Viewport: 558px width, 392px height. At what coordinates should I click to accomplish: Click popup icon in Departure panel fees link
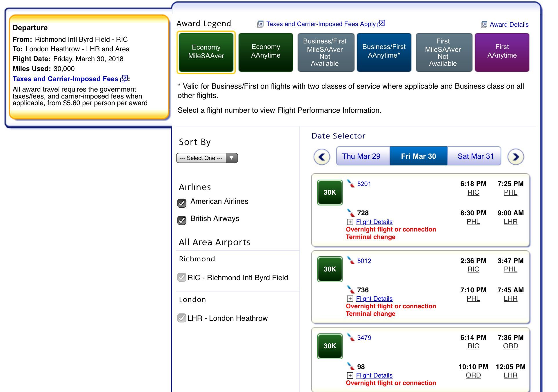tap(124, 79)
